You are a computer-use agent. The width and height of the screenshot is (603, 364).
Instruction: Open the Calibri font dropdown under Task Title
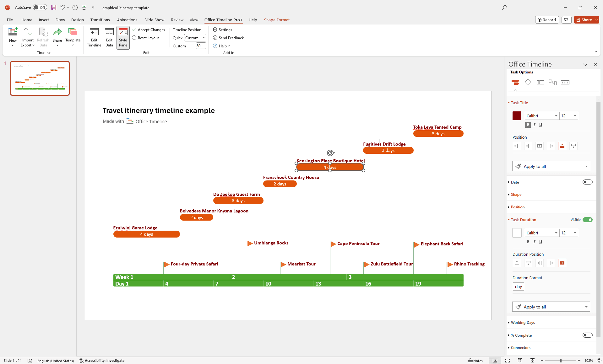542,116
